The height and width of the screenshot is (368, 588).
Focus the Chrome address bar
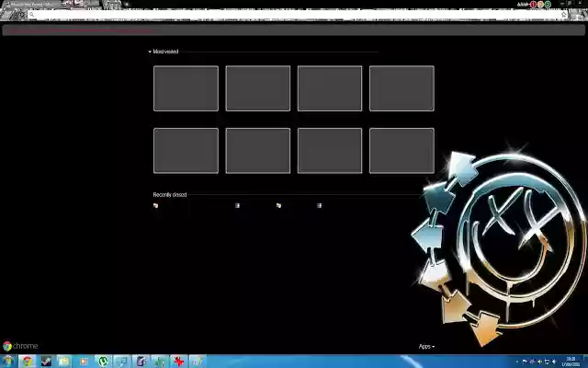tap(296, 15)
